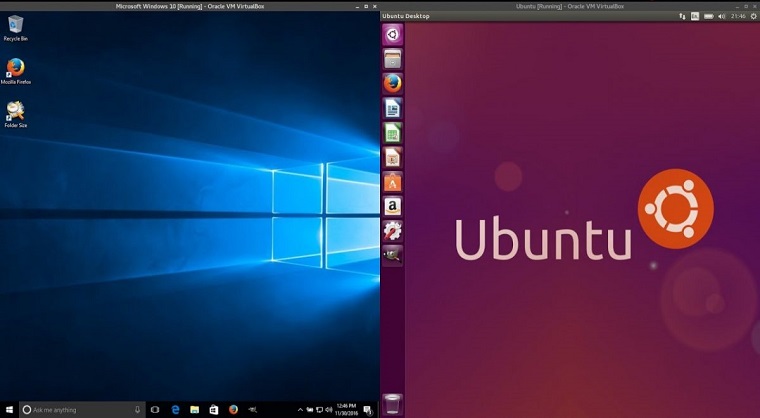760x418 pixels.
Task: Open LibreOffice Calc in Ubuntu launcher
Action: [x=393, y=133]
